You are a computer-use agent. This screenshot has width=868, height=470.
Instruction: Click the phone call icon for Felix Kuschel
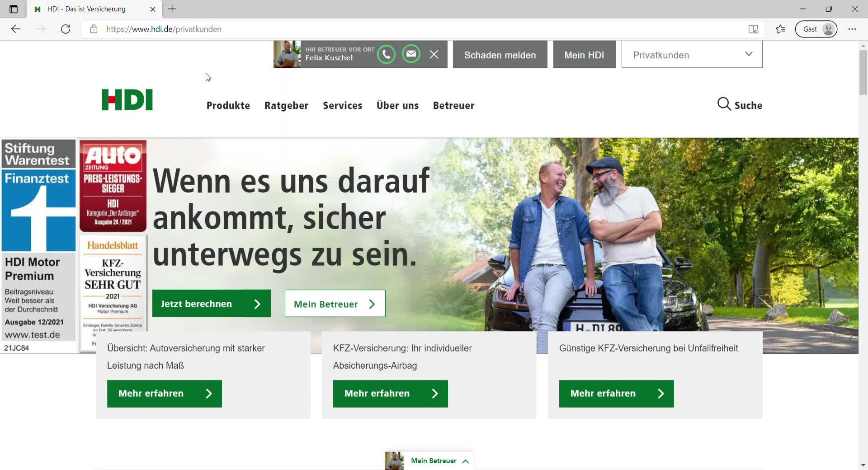point(386,55)
